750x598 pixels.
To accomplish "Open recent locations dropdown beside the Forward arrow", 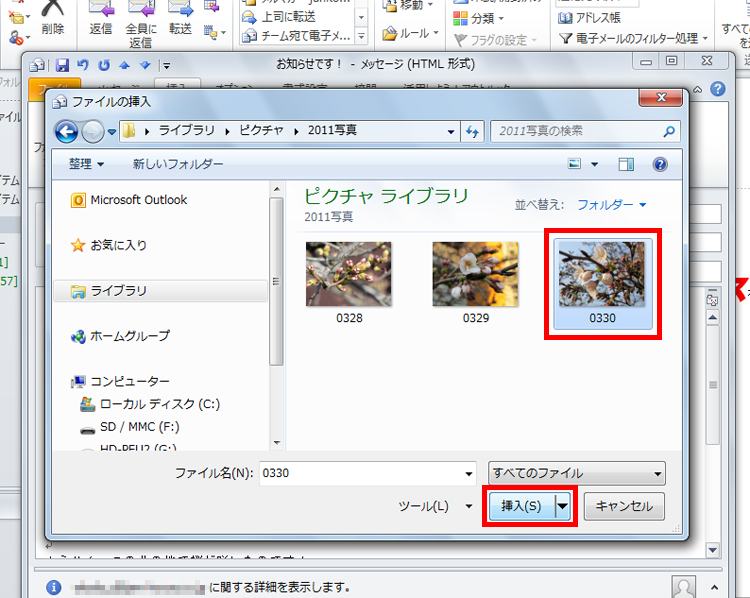I will point(112,132).
